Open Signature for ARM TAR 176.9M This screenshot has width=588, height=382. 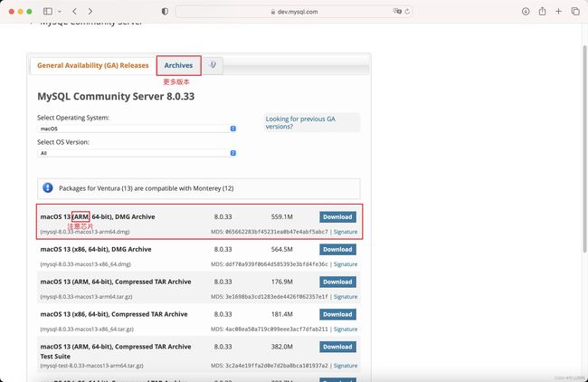[x=346, y=296]
